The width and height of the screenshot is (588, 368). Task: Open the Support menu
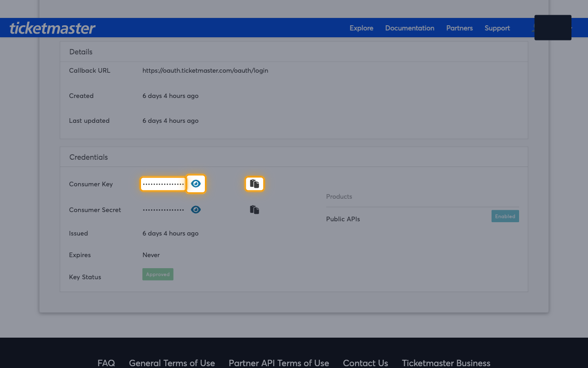[x=497, y=28]
